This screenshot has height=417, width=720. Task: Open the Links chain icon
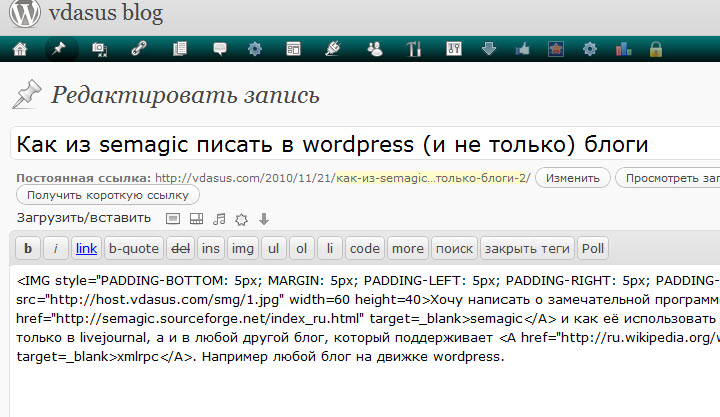coord(139,48)
